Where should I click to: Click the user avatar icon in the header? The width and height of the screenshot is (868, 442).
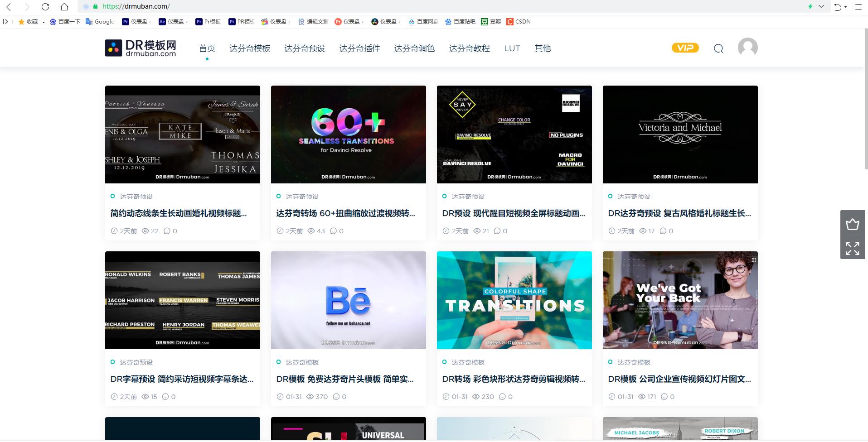(x=747, y=47)
